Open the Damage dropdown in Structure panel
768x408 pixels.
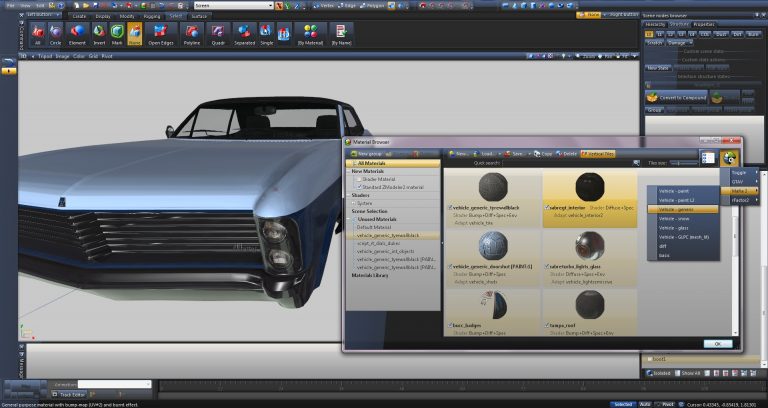pyautogui.click(x=682, y=42)
